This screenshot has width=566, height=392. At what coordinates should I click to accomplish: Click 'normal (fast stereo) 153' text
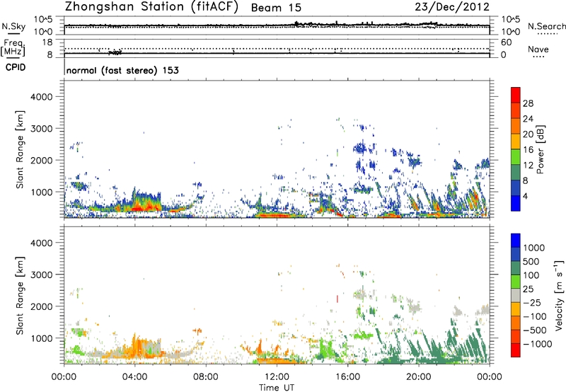tap(122, 70)
